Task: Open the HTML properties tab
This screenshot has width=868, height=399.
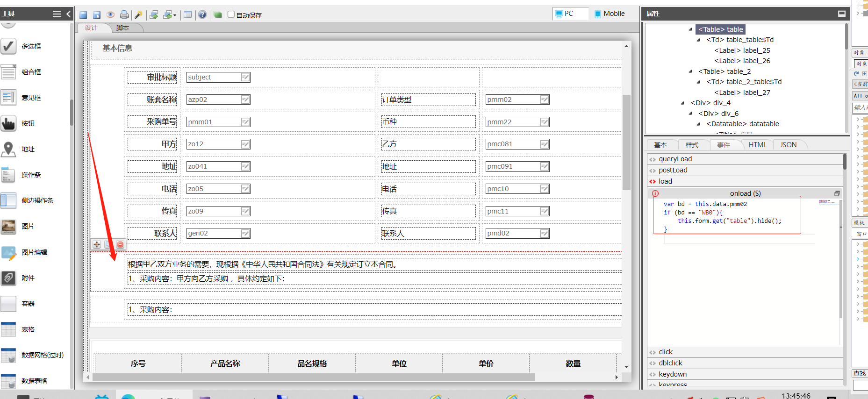Action: [x=757, y=145]
